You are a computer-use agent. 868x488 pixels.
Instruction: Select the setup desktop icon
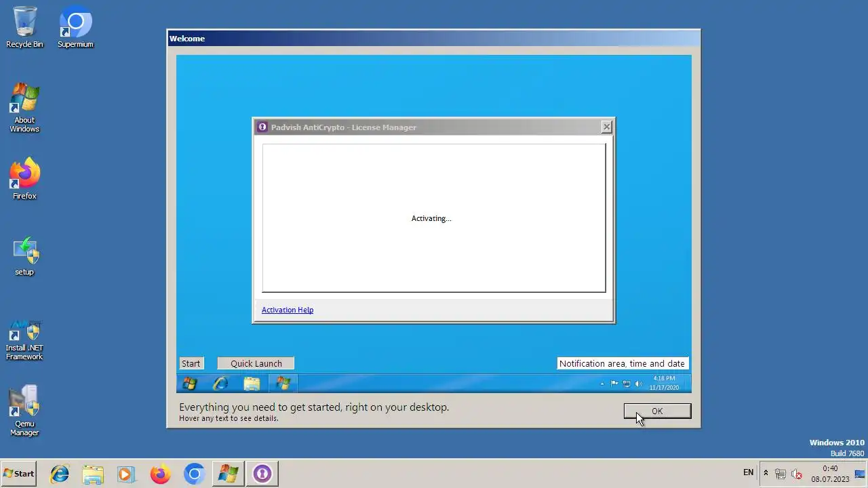pyautogui.click(x=24, y=256)
